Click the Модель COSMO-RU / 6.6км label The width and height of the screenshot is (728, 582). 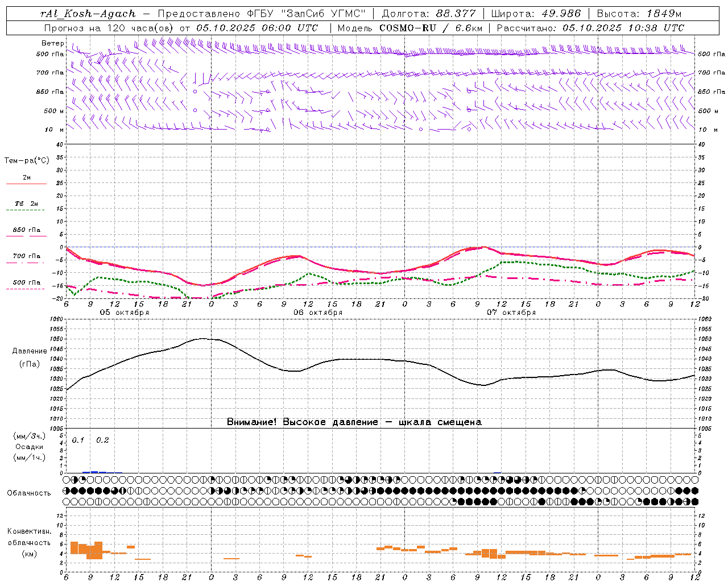click(410, 28)
